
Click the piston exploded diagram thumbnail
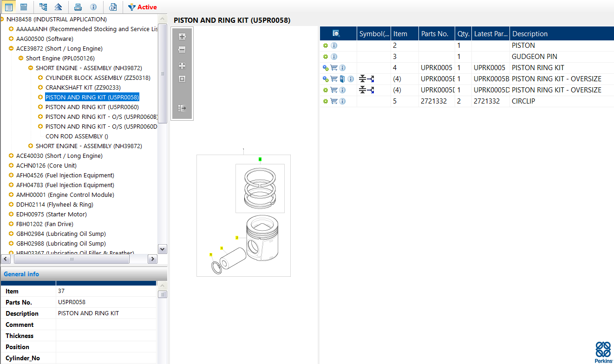(x=243, y=215)
